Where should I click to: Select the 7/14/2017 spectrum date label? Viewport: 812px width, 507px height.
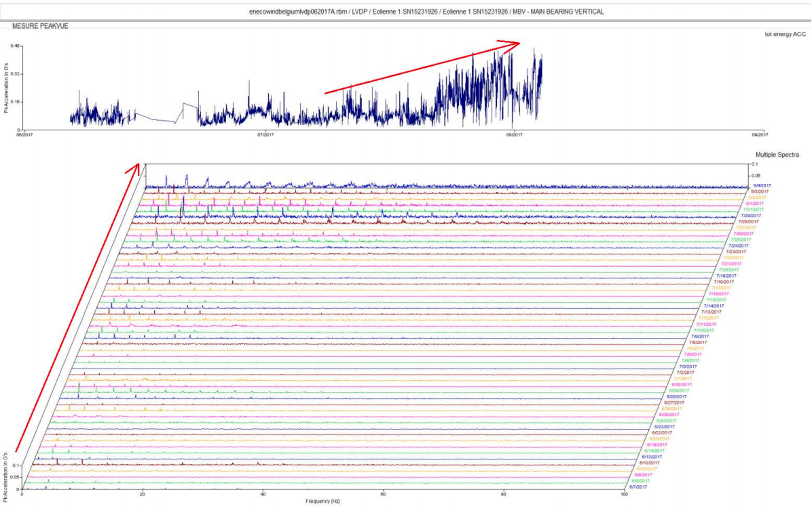tap(713, 306)
